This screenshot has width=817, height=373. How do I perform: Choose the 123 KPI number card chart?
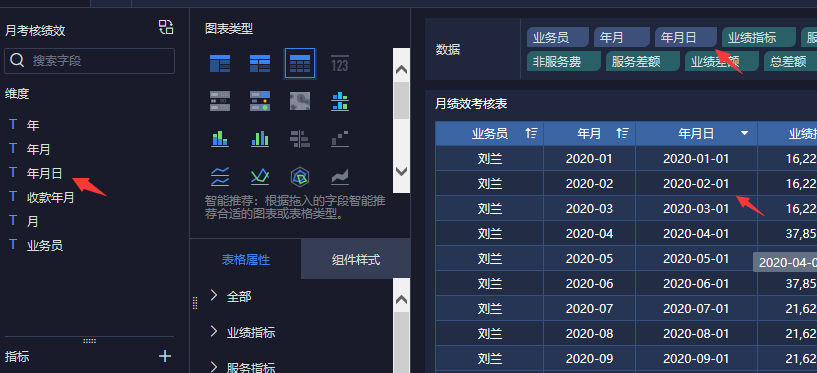pos(340,64)
